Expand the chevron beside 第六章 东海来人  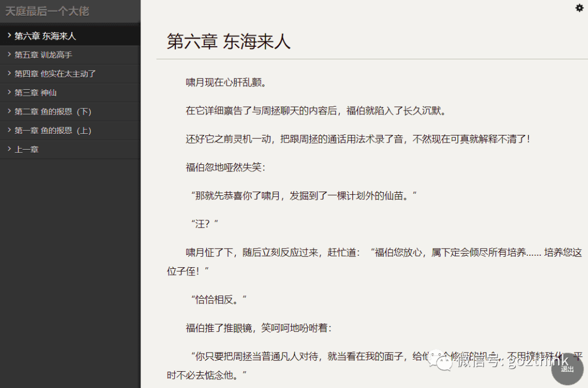(9, 35)
